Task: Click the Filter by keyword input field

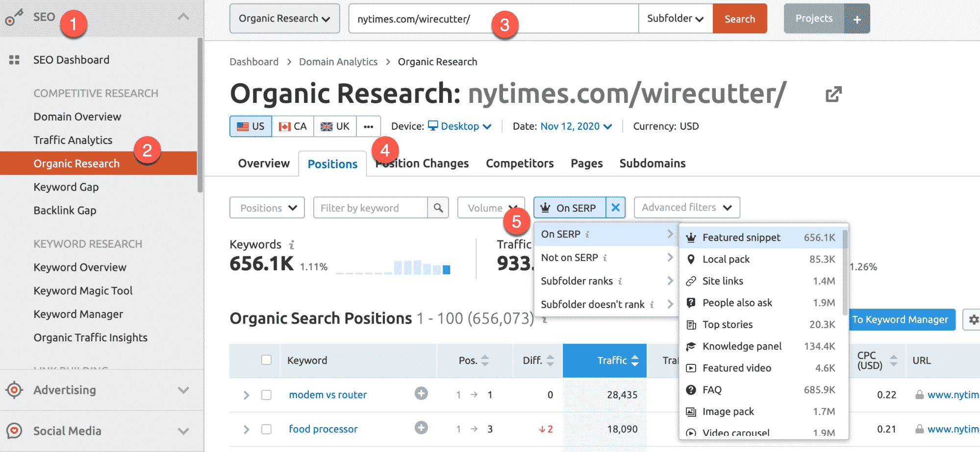Action: coord(370,208)
